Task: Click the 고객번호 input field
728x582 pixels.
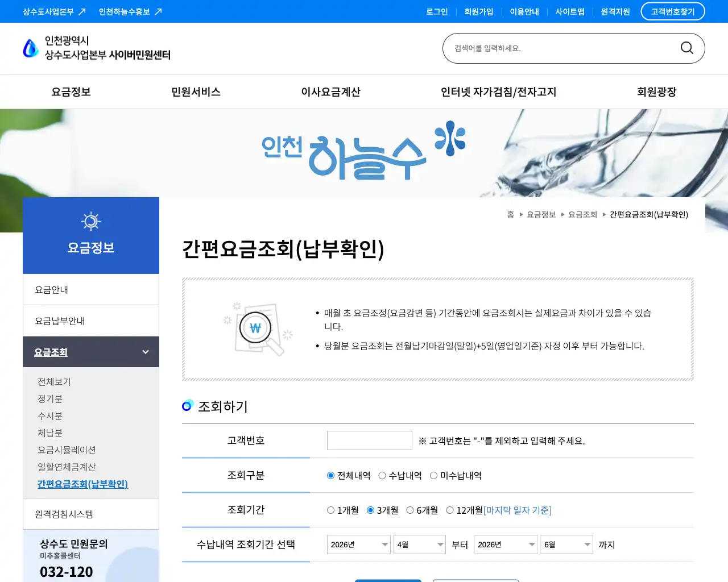Action: tap(370, 440)
